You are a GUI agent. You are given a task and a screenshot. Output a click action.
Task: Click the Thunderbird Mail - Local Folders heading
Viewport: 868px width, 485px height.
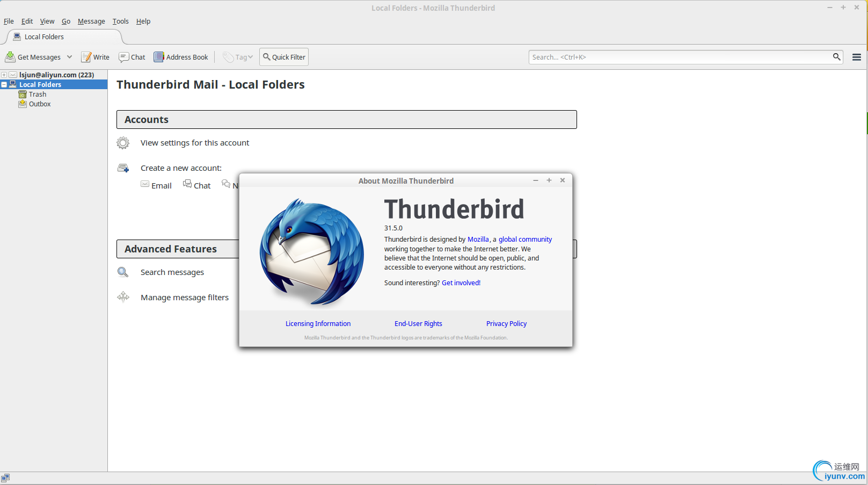click(x=210, y=85)
